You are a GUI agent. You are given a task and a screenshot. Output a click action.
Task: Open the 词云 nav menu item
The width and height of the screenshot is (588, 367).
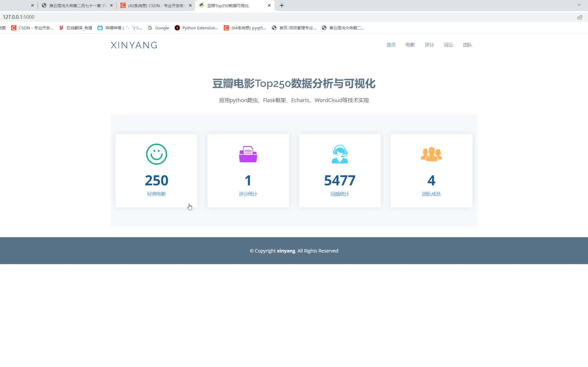449,45
